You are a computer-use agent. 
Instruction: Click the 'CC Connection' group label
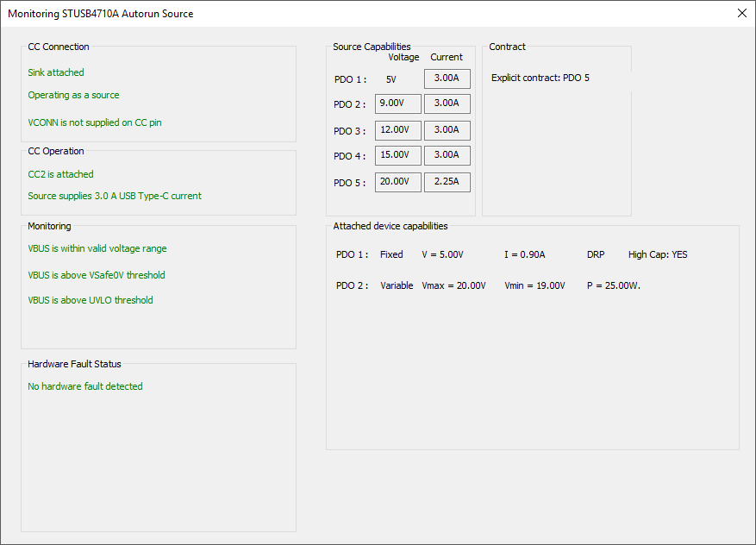tap(59, 47)
